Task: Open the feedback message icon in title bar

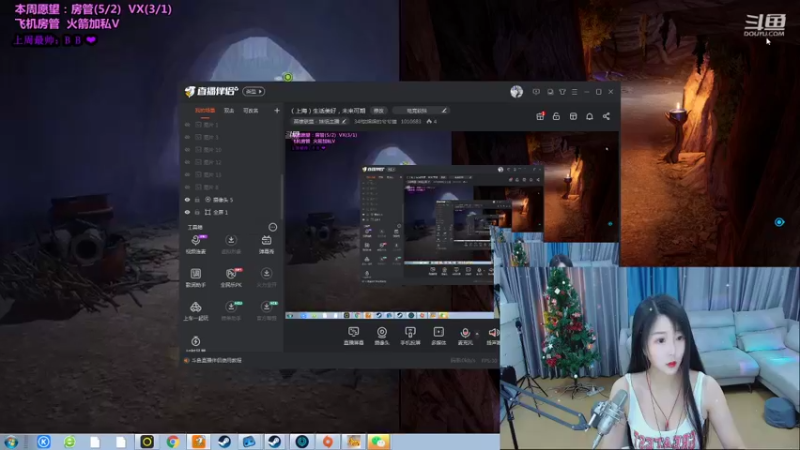Action: [536, 92]
